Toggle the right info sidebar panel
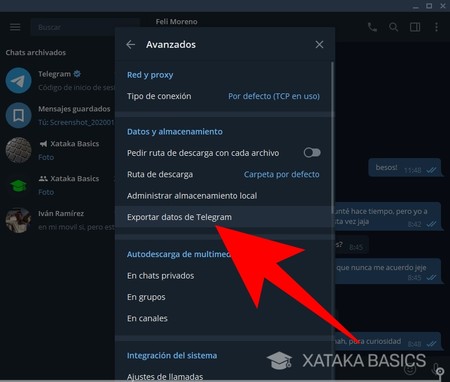 point(415,27)
